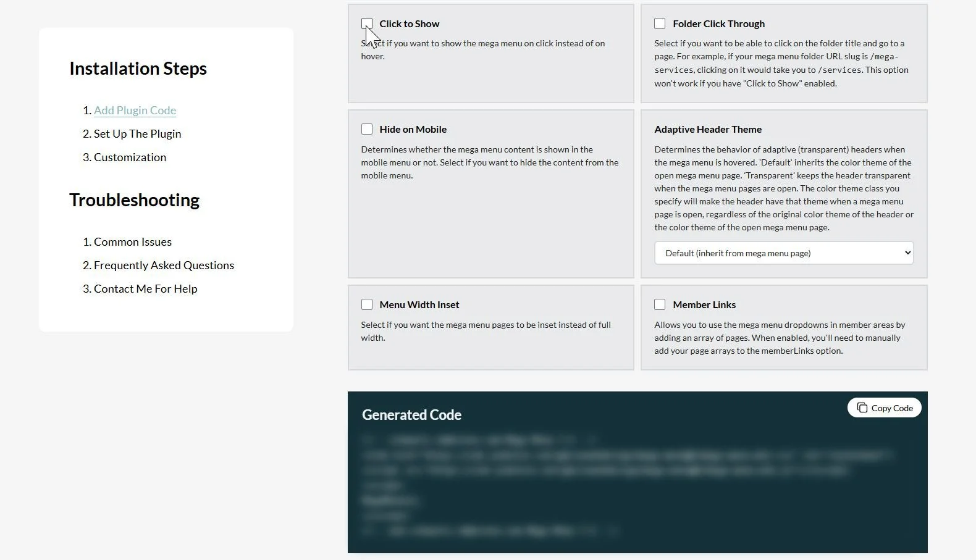Click the Generated Code heading
Image resolution: width=976 pixels, height=560 pixels.
click(411, 415)
